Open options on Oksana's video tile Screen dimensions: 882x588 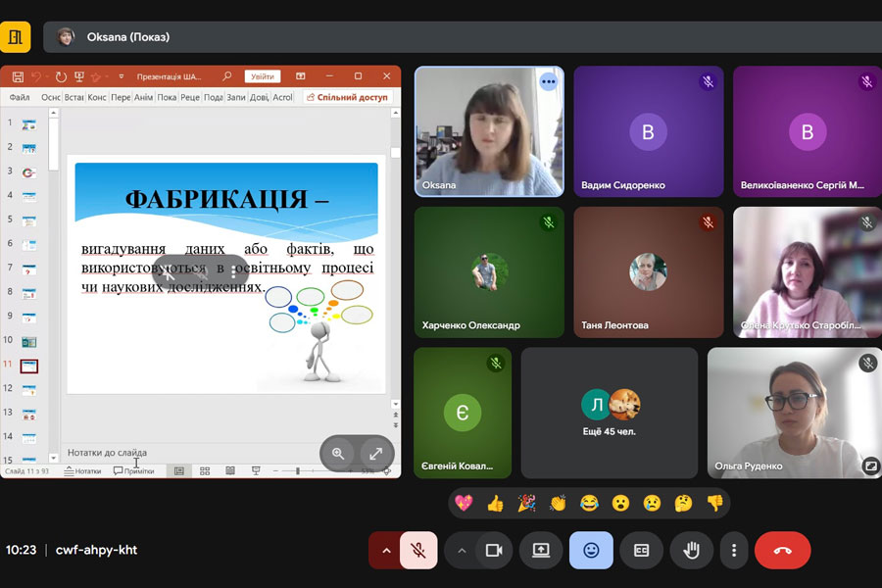(x=549, y=82)
